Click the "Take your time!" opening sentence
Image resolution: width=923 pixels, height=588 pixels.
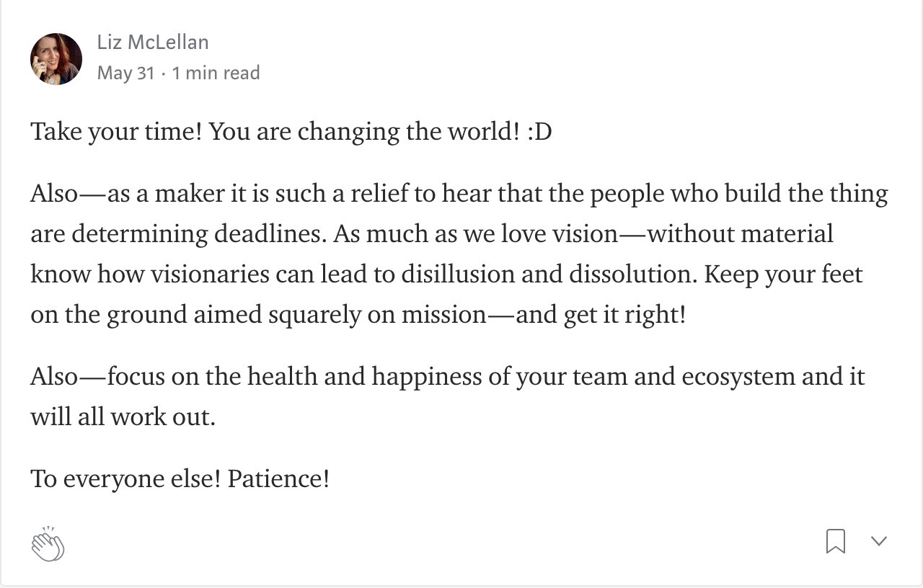116,132
